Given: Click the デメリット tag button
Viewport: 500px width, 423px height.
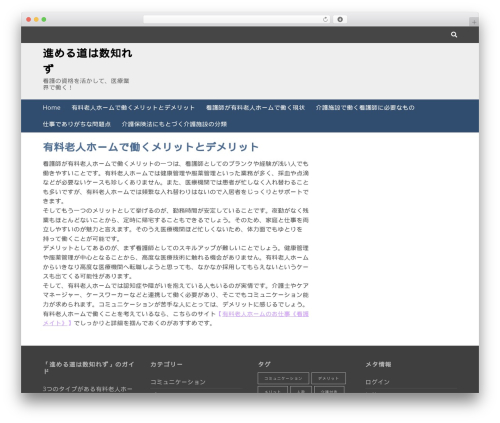Looking at the screenshot, I should [328, 378].
